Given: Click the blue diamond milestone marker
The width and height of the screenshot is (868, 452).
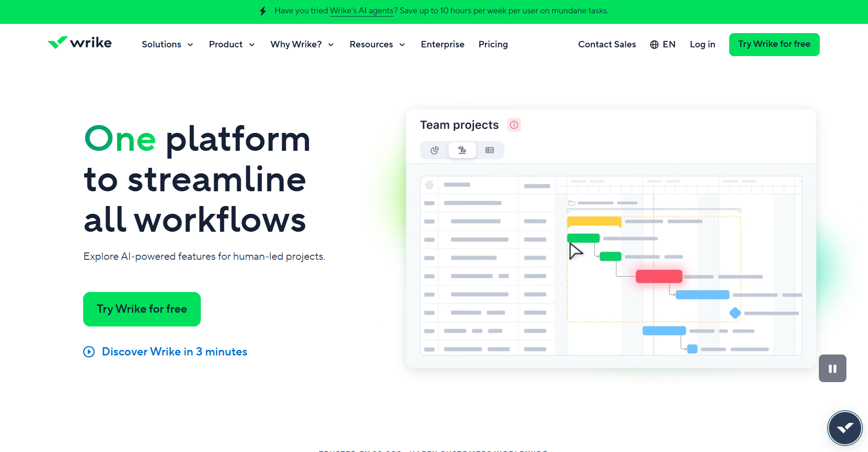Looking at the screenshot, I should pyautogui.click(x=735, y=313).
